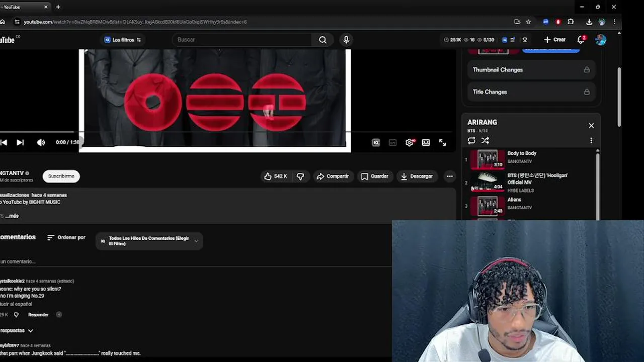Dislike the first comment
Screen dimensions: 644x362
click(x=16, y=315)
